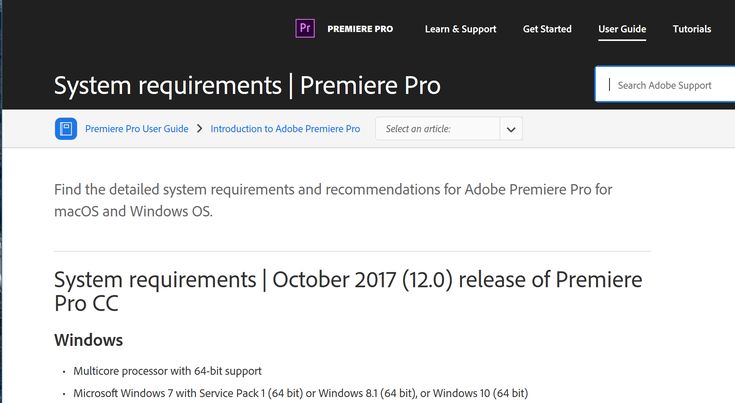Open the Select an article dropdown arrow
The width and height of the screenshot is (735, 403).
511,129
